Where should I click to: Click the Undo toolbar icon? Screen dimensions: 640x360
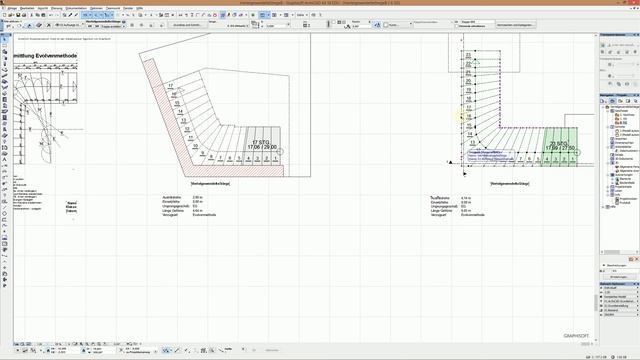coord(51,15)
